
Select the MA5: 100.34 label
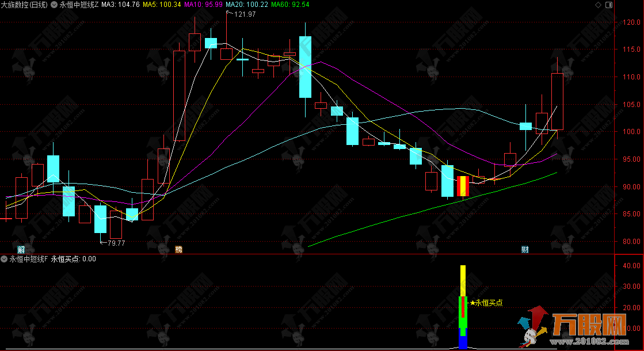(x=162, y=5)
